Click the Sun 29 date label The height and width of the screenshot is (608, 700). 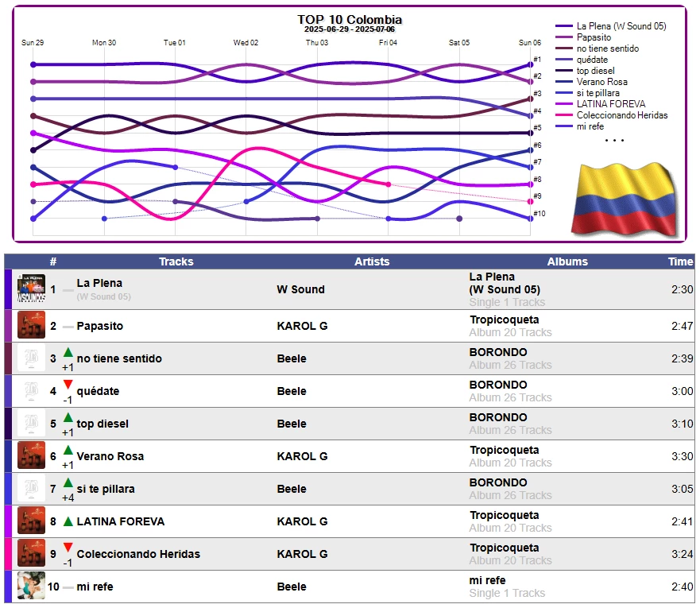[x=33, y=42]
